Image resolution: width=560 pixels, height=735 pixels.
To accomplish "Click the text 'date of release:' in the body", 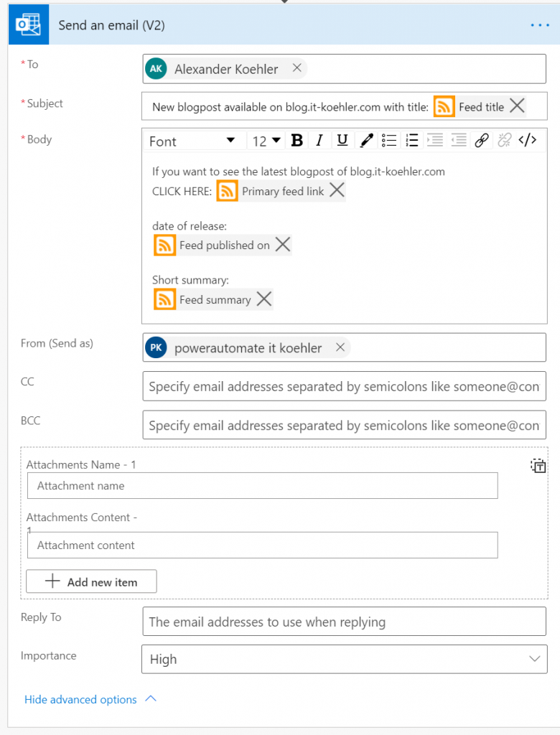I will pyautogui.click(x=190, y=226).
